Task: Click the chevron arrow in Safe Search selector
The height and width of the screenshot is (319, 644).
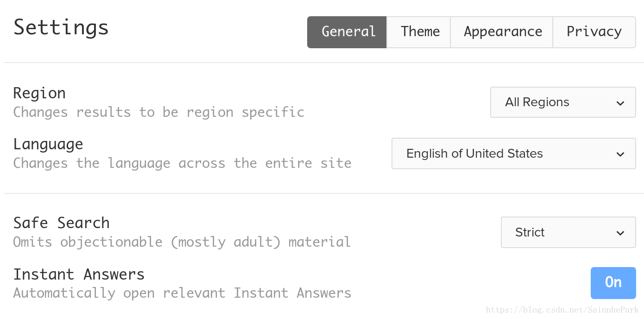Action: 620,233
